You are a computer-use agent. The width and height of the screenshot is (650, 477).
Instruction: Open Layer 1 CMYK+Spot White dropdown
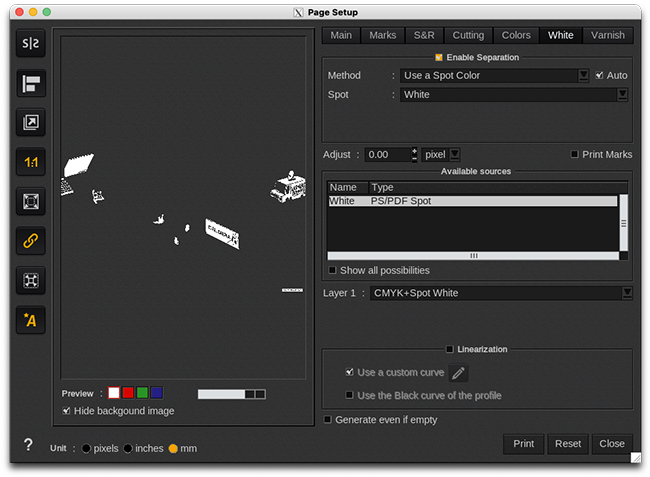501,293
